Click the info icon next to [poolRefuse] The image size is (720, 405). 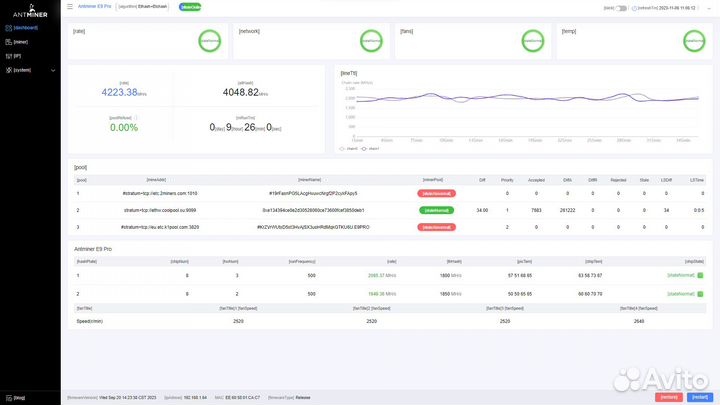point(135,118)
